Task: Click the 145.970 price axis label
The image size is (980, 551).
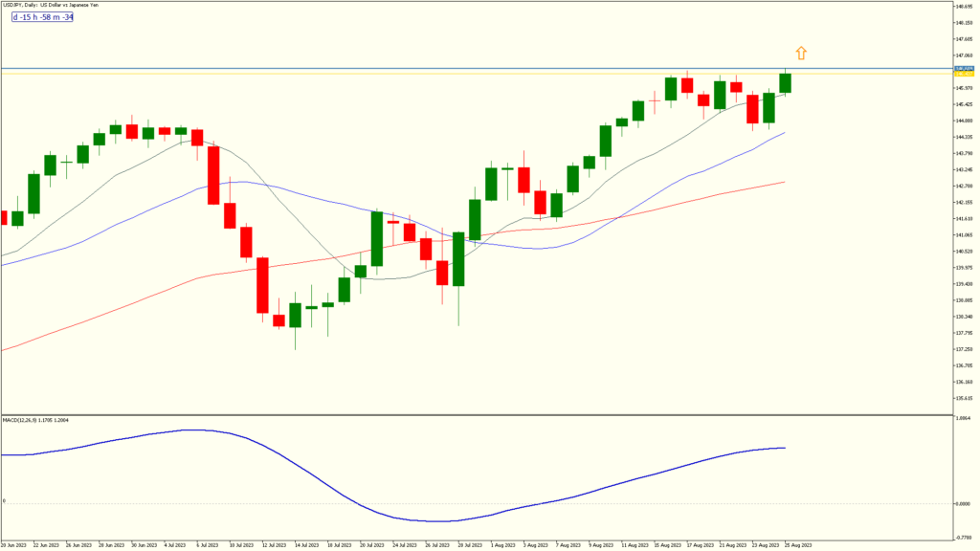Action: pyautogui.click(x=962, y=87)
